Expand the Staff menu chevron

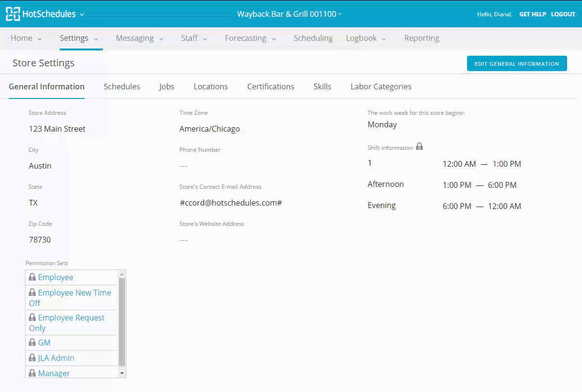coord(205,39)
